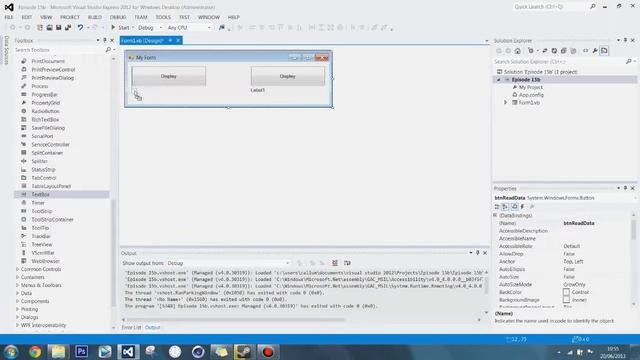This screenshot has width=640, height=360.
Task: Click the Find in Files toolbar icon
Action: (x=222, y=27)
